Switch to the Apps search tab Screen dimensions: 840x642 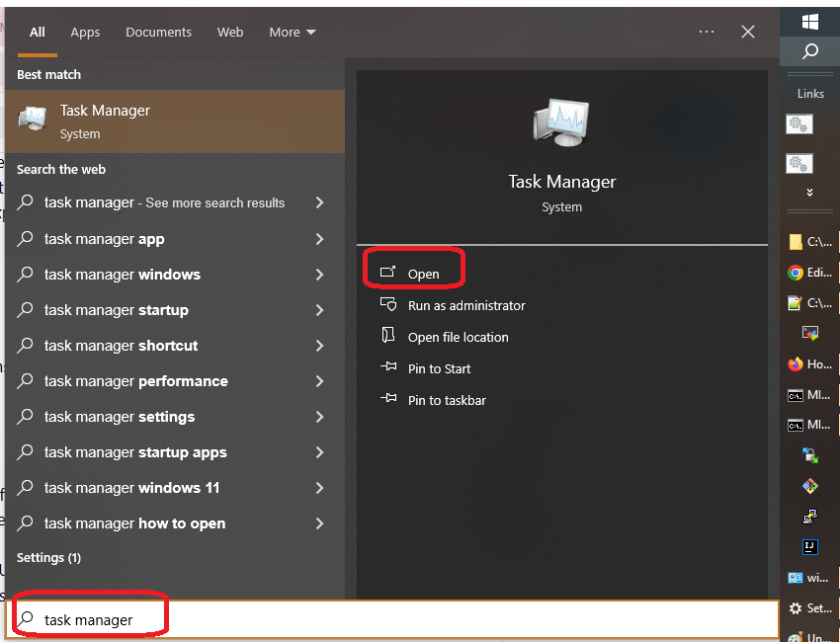coord(85,33)
